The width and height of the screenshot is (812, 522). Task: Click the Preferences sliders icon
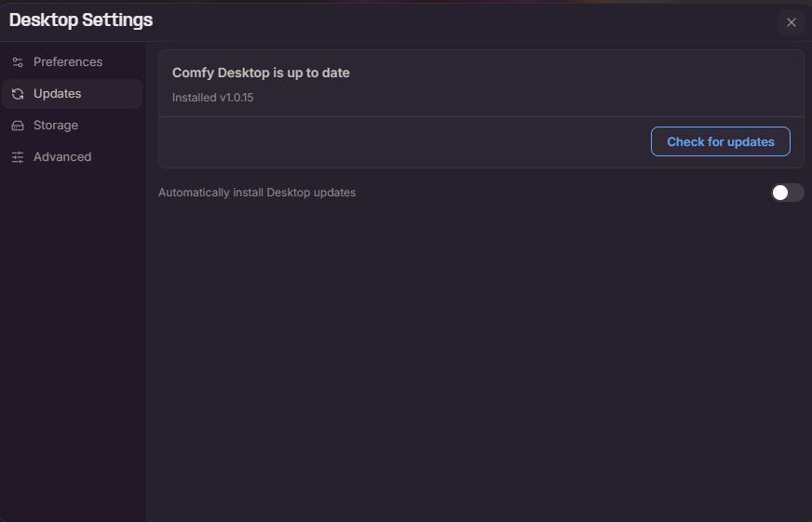coord(18,62)
